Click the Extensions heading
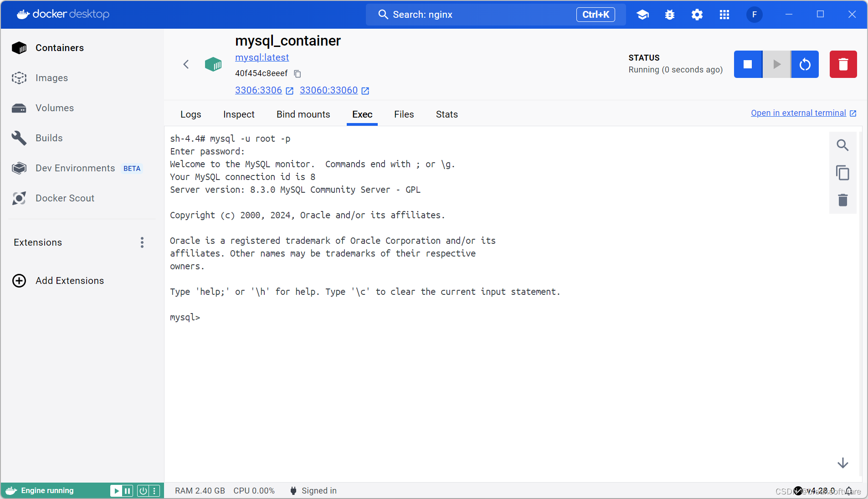 tap(38, 242)
